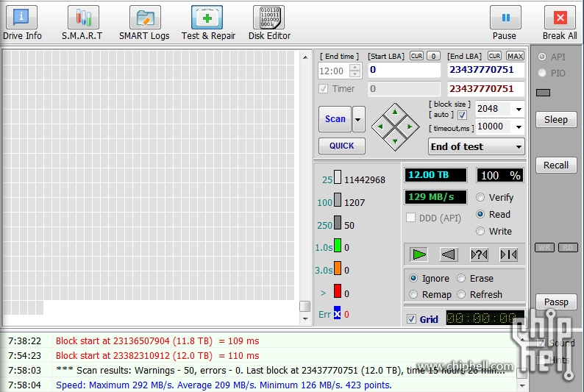
Task: Select the Remap radio button
Action: click(x=413, y=294)
